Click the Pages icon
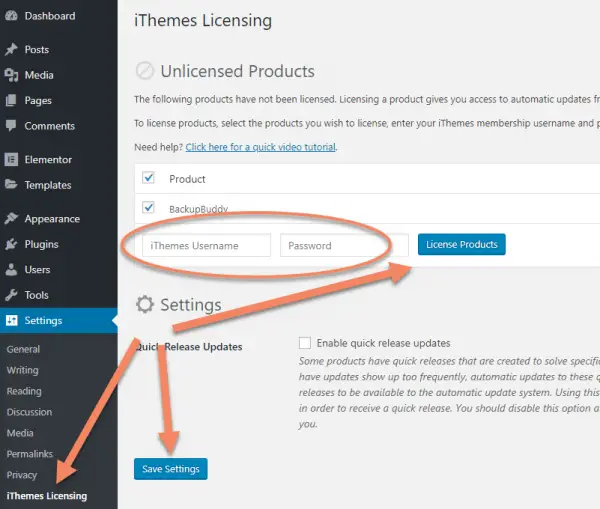600x509 pixels. 11,100
